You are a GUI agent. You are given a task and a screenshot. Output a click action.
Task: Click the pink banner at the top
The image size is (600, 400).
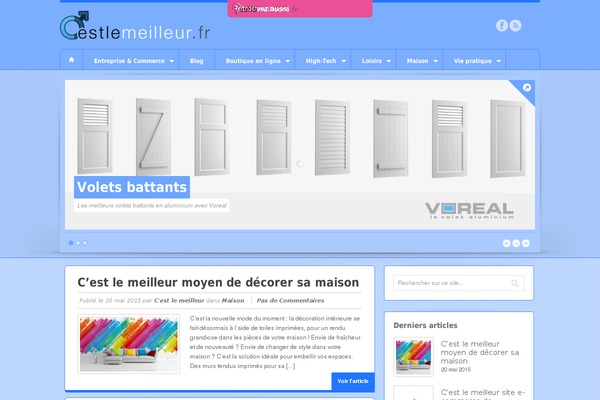[x=300, y=8]
